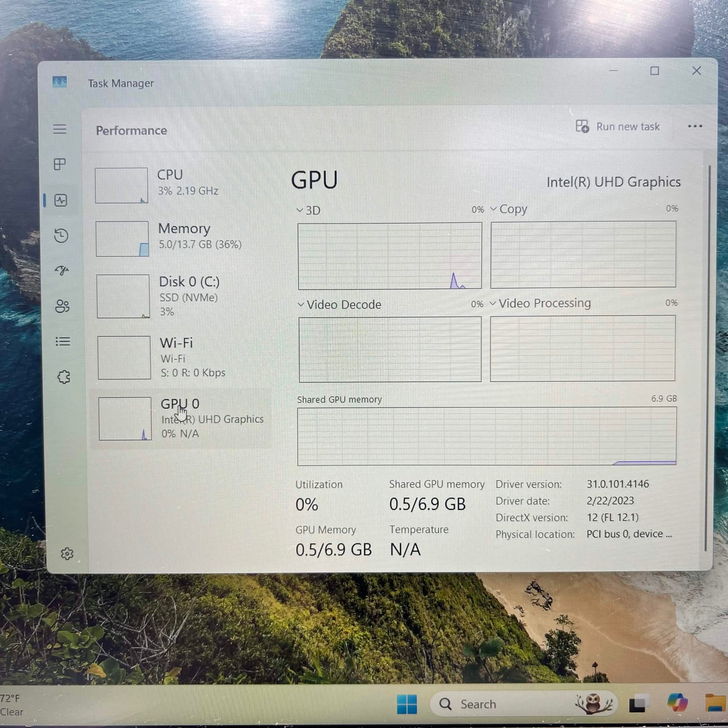728x728 pixels.
Task: Select the GPU 0 performance entry
Action: coord(181,418)
